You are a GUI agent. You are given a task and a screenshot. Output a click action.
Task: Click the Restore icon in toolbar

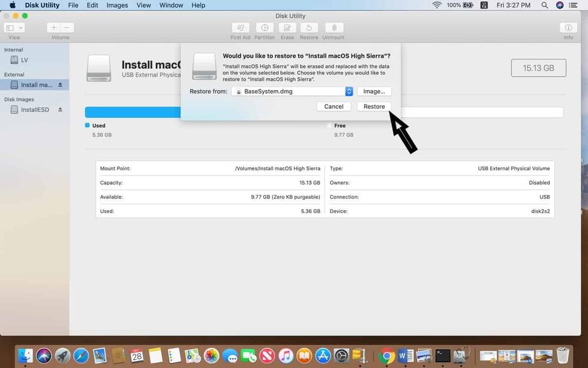coord(309,28)
